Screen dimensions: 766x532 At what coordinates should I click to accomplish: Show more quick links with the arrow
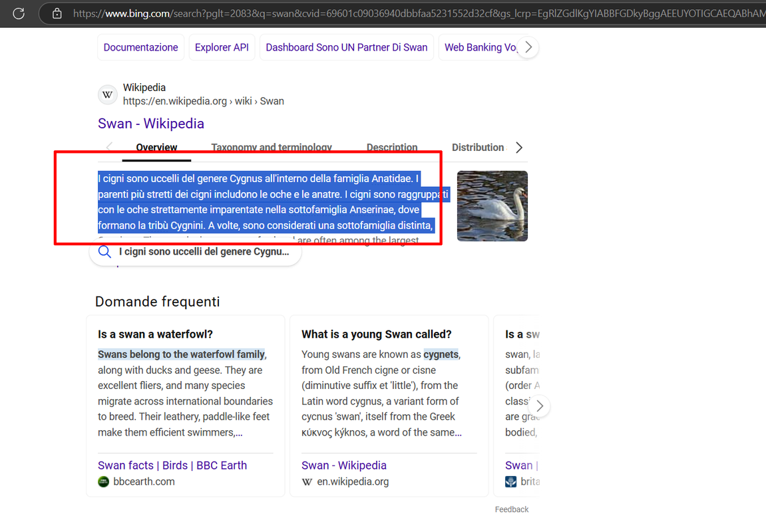point(528,47)
